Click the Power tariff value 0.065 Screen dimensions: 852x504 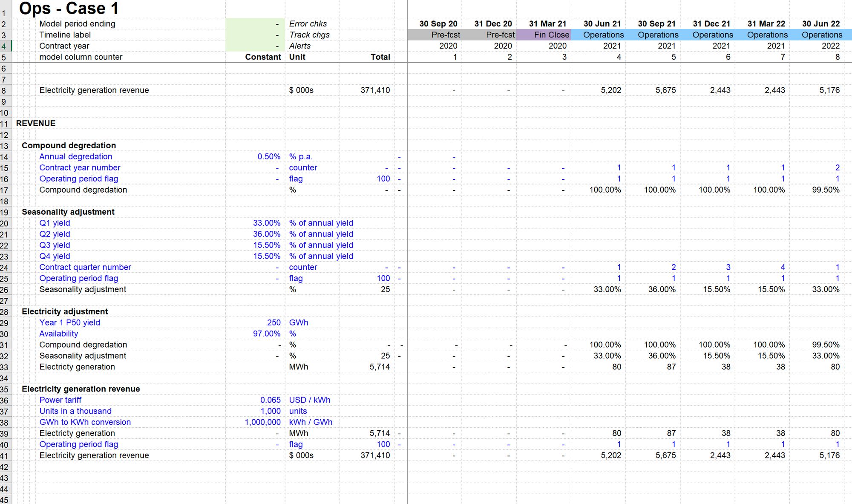tap(270, 400)
